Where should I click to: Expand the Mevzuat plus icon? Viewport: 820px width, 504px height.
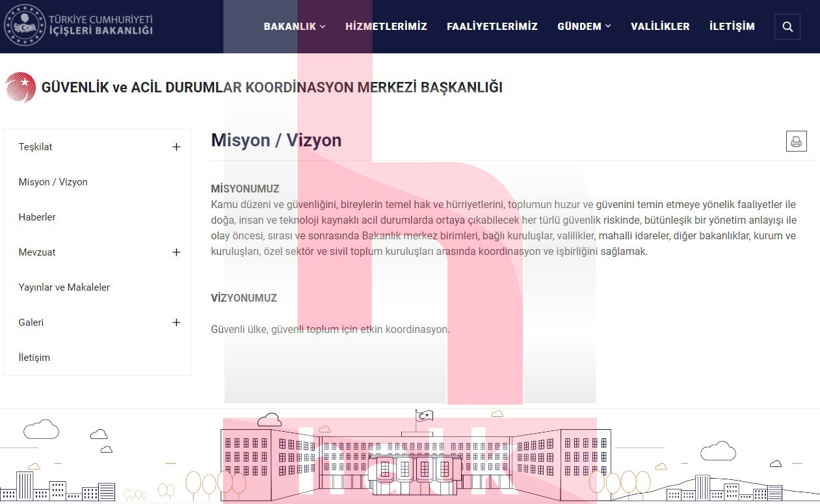pos(176,252)
